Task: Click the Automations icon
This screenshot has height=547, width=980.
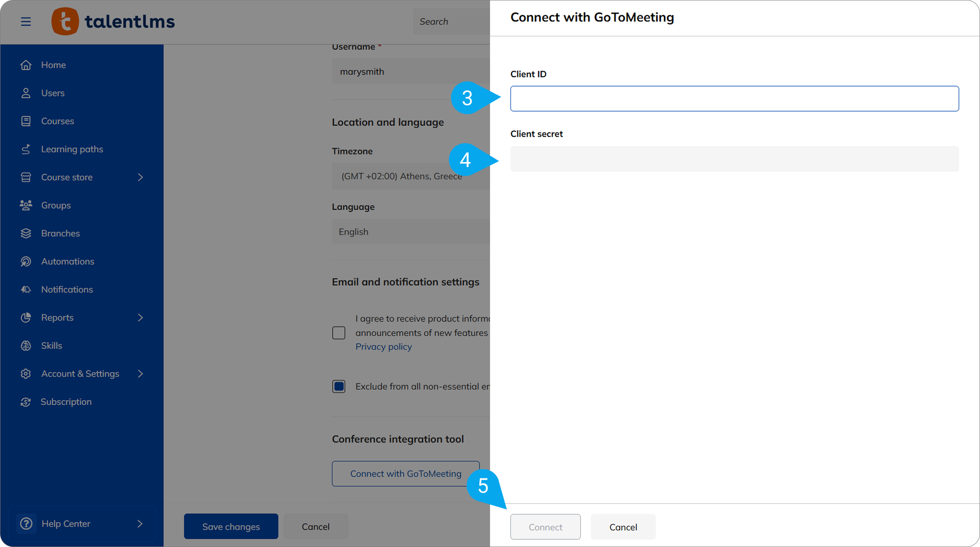Action: pos(26,261)
